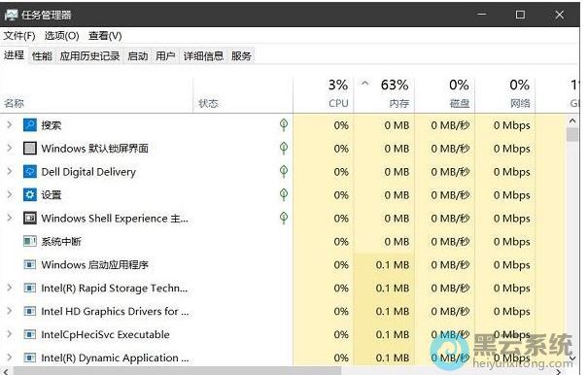Expand Intel(R) Rapid Storage Technology entry

10,288
